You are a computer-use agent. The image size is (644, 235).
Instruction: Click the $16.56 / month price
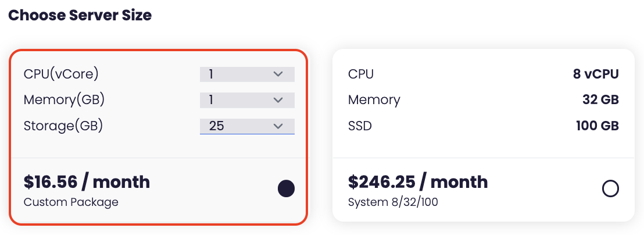(x=87, y=182)
